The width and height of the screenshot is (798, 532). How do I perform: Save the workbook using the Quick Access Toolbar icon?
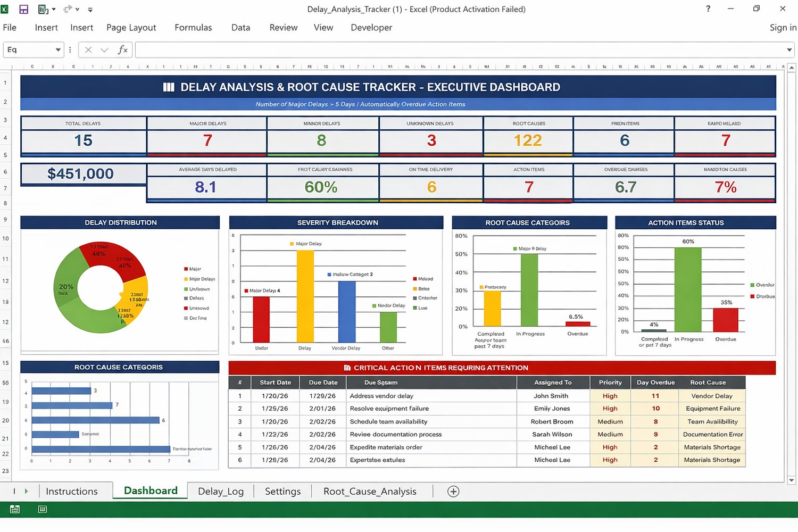click(x=23, y=9)
